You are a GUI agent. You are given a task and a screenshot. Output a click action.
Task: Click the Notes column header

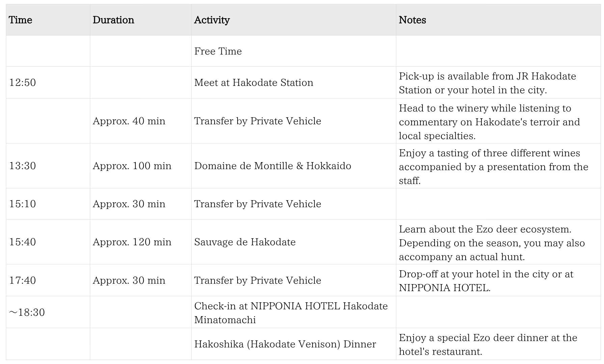[x=412, y=20]
